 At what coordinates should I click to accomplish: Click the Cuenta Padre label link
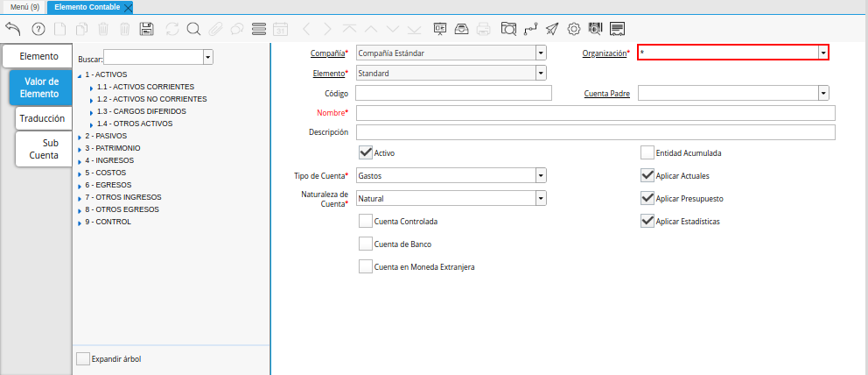click(x=606, y=93)
